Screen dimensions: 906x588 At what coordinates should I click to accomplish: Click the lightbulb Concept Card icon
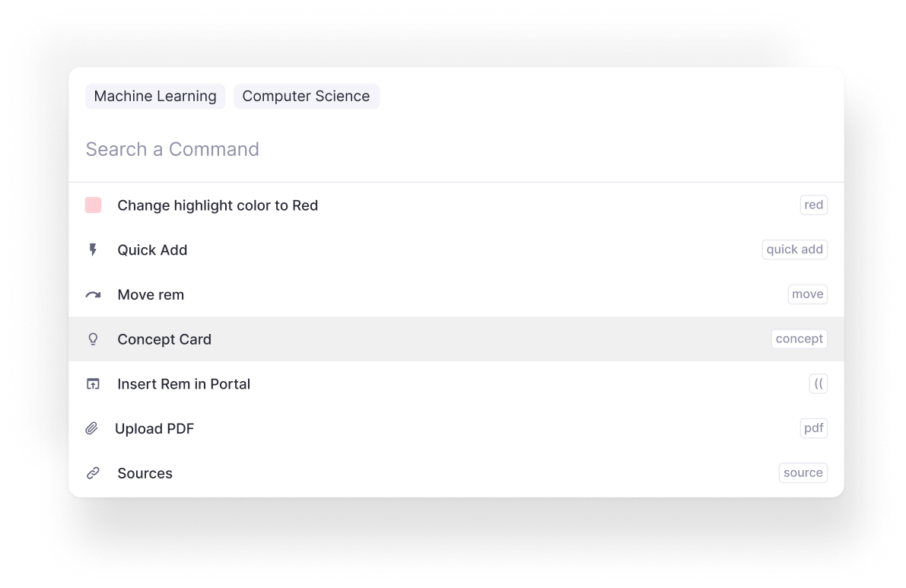pos(93,339)
